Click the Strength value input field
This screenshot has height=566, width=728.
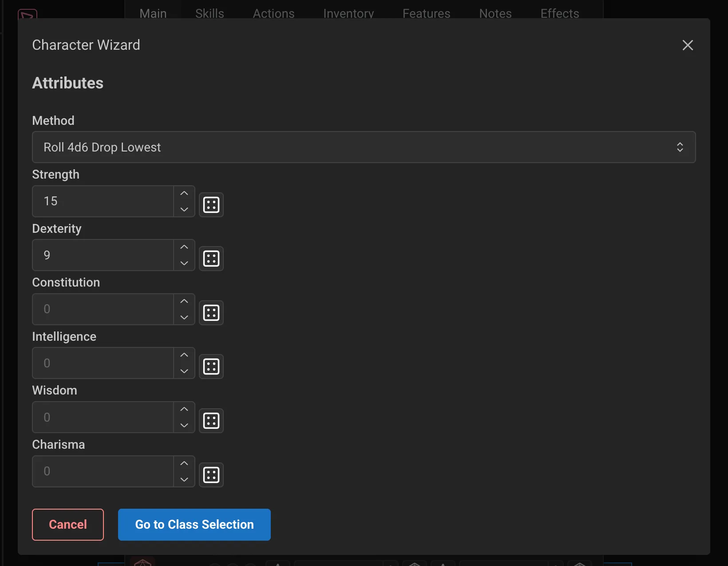pyautogui.click(x=102, y=201)
